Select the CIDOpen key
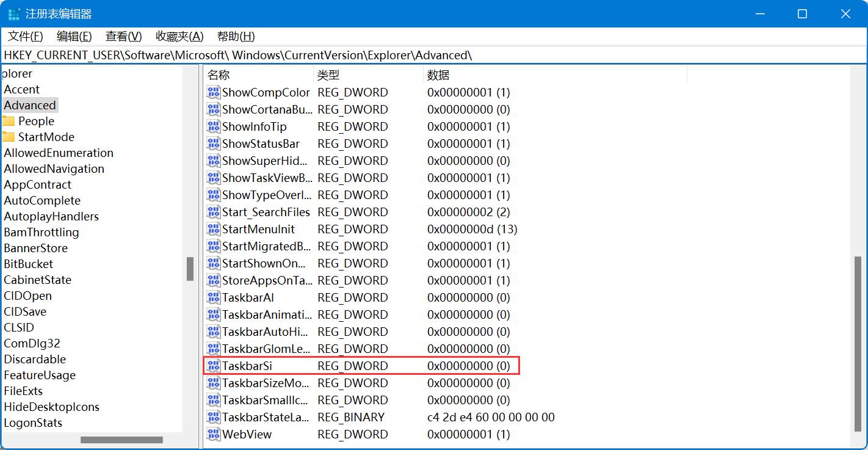This screenshot has height=450, width=868. pos(27,296)
